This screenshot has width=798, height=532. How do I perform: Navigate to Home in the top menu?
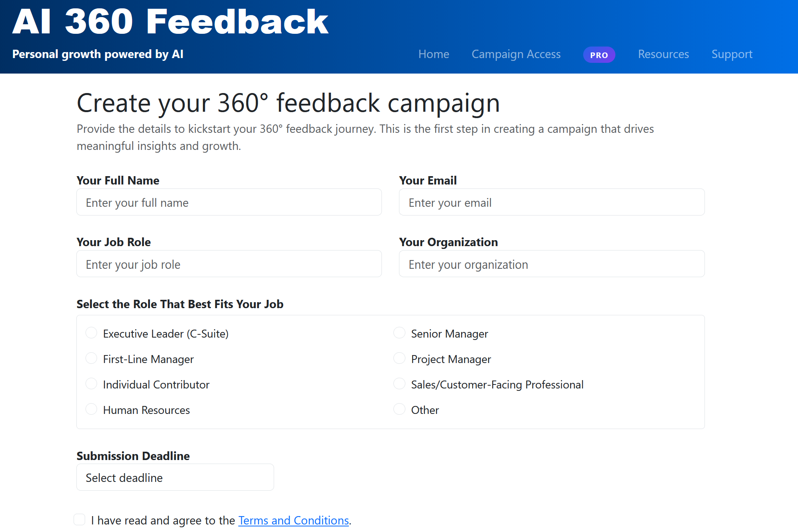click(x=434, y=54)
